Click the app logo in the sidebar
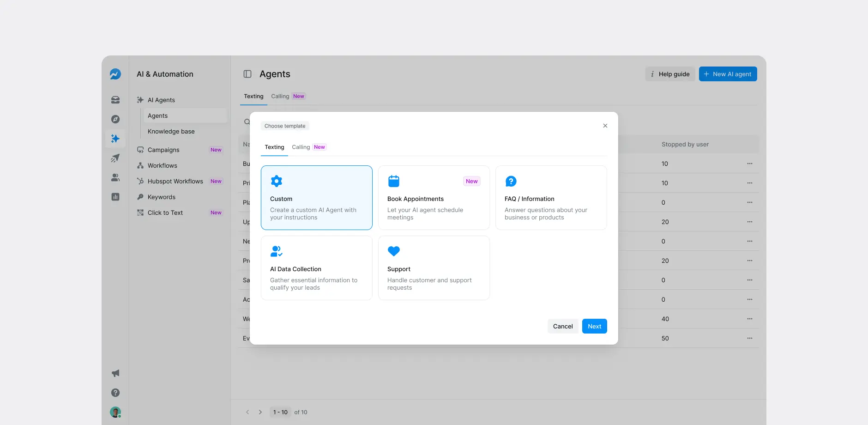The width and height of the screenshot is (868, 425). (115, 74)
